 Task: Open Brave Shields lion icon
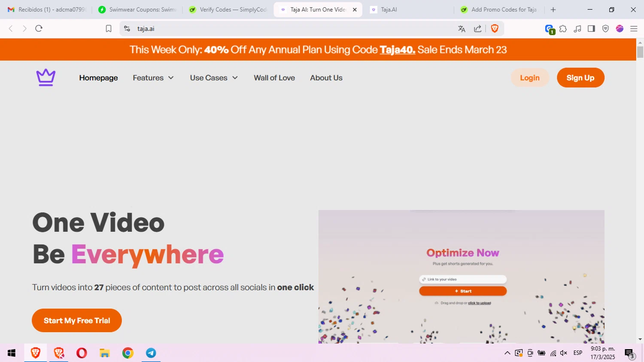495,28
